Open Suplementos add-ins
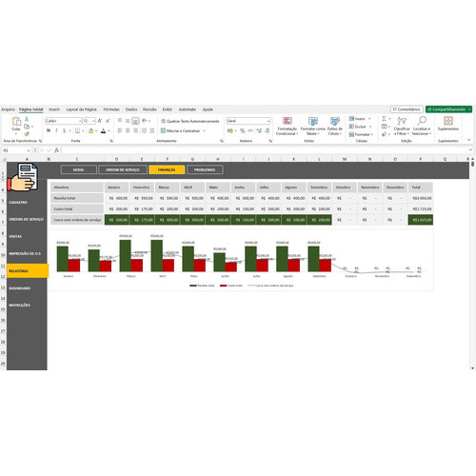The image size is (476, 476). tap(448, 124)
